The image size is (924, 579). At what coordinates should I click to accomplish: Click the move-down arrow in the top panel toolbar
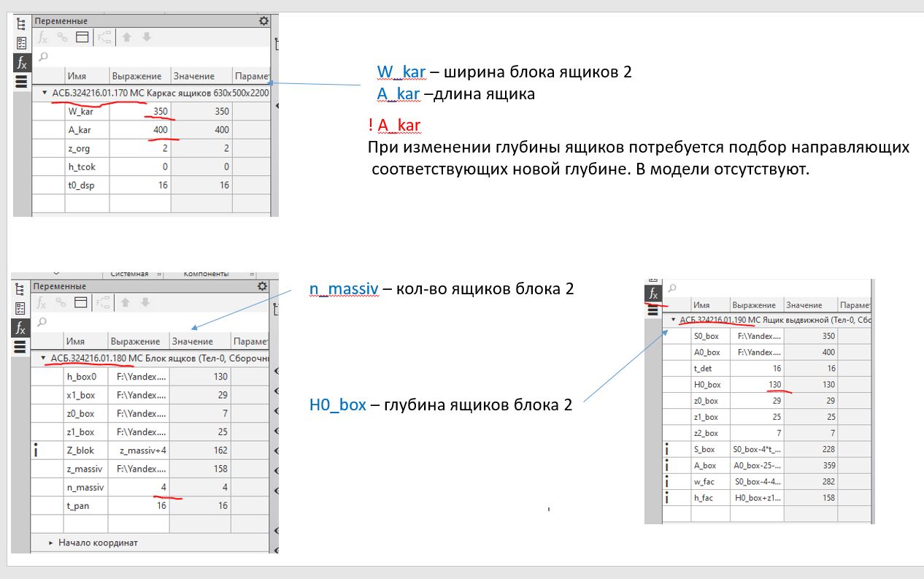(x=146, y=37)
